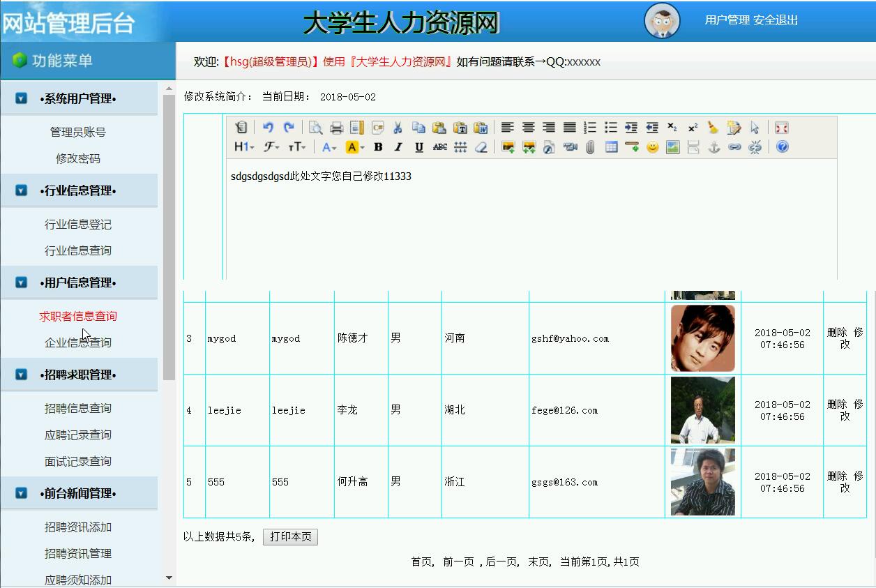
Task: Align text to the left
Action: [x=508, y=127]
